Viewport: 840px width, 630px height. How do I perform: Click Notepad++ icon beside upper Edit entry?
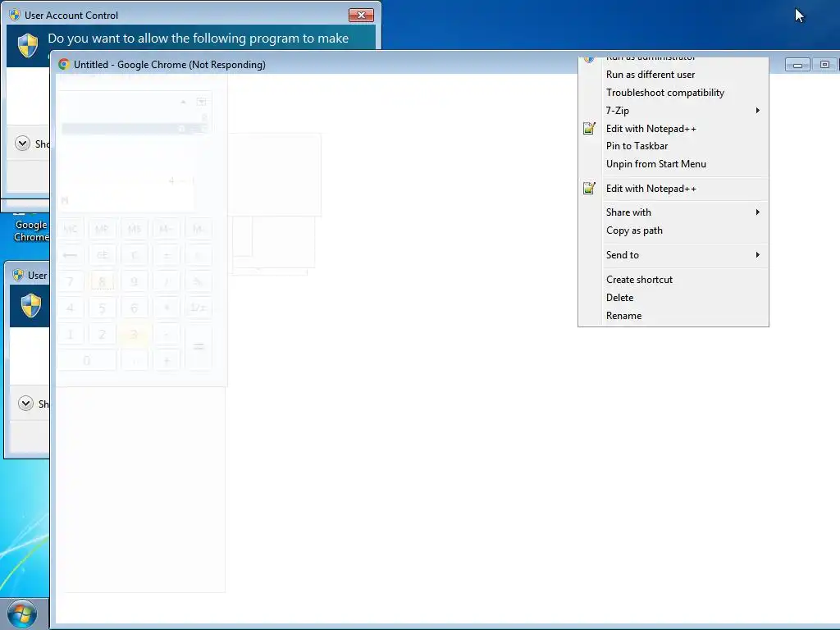589,129
